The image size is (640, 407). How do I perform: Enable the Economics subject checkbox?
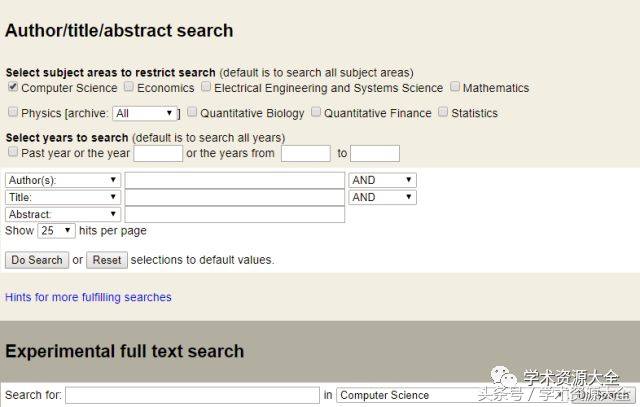tap(128, 87)
